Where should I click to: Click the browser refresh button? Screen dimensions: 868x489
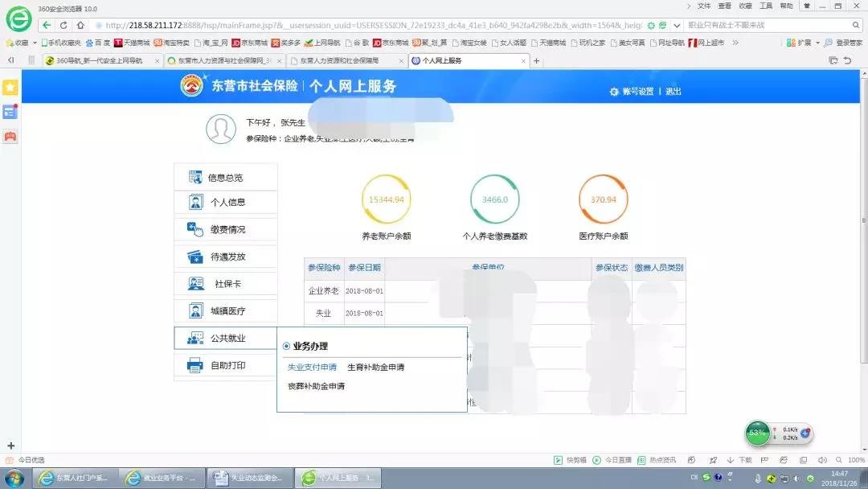click(63, 25)
